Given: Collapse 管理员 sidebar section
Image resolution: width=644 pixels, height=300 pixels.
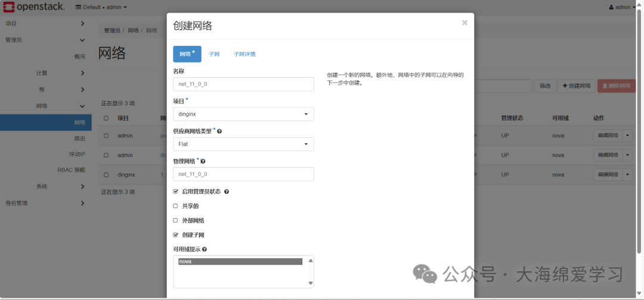Looking at the screenshot, I should pos(45,40).
